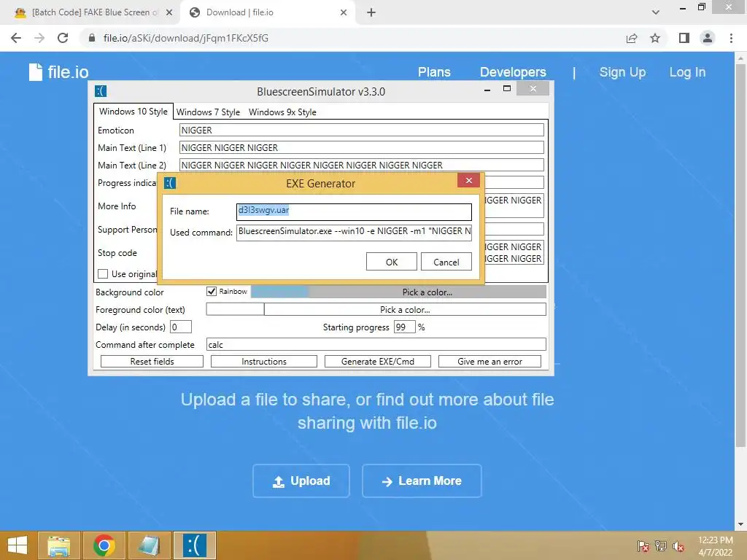This screenshot has height=560, width=747.
Task: Open the taskbar clock showing 12:23 PM
Action: 715,546
